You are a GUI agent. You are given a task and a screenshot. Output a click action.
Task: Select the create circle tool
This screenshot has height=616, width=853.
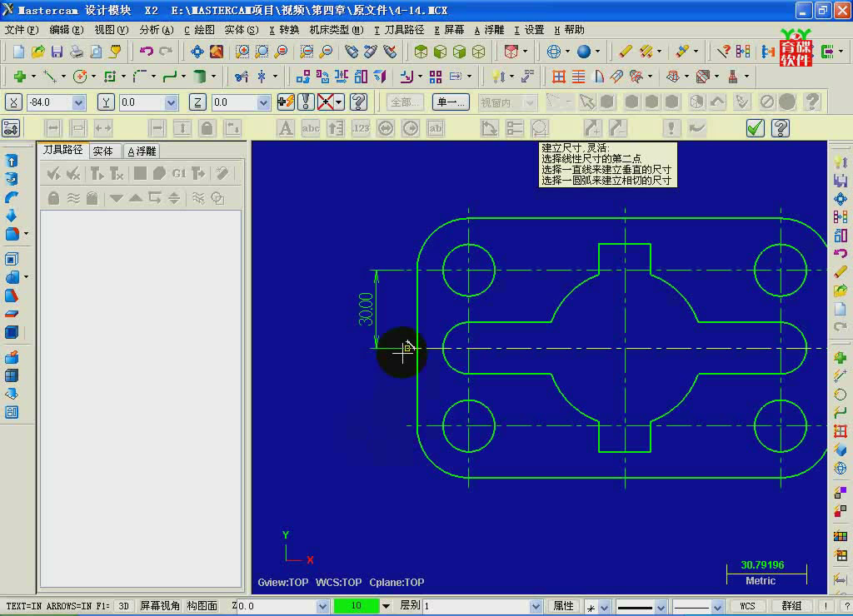pyautogui.click(x=80, y=77)
